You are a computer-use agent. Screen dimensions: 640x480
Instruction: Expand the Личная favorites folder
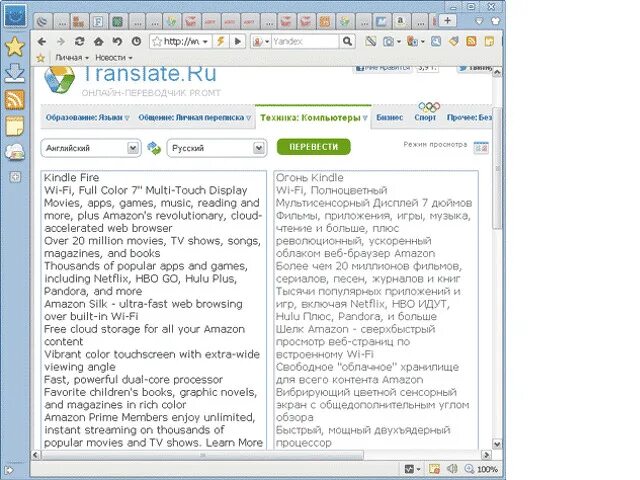(72, 58)
